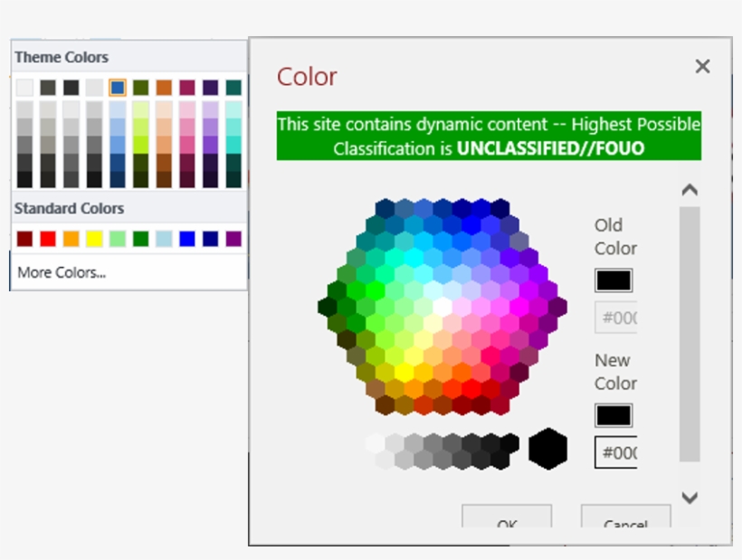This screenshot has height=560, width=742.
Task: Select the large black hexagon swatch
Action: click(547, 449)
